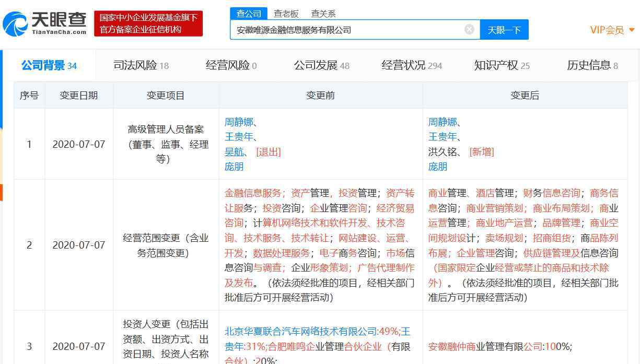Screen dimensions: 640x364
Task: Click the 洪久铭 name text
Action: click(443, 152)
